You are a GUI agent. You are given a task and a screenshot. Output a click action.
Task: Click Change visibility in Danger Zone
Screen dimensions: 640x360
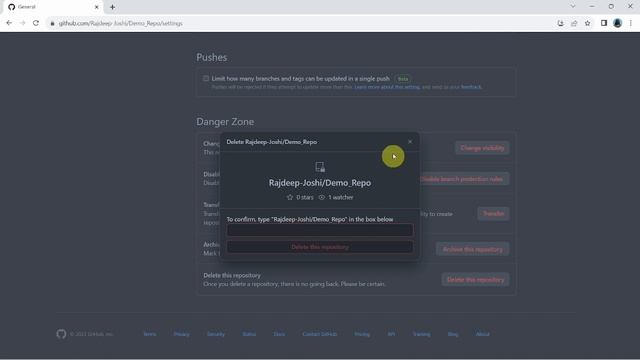coord(482,148)
